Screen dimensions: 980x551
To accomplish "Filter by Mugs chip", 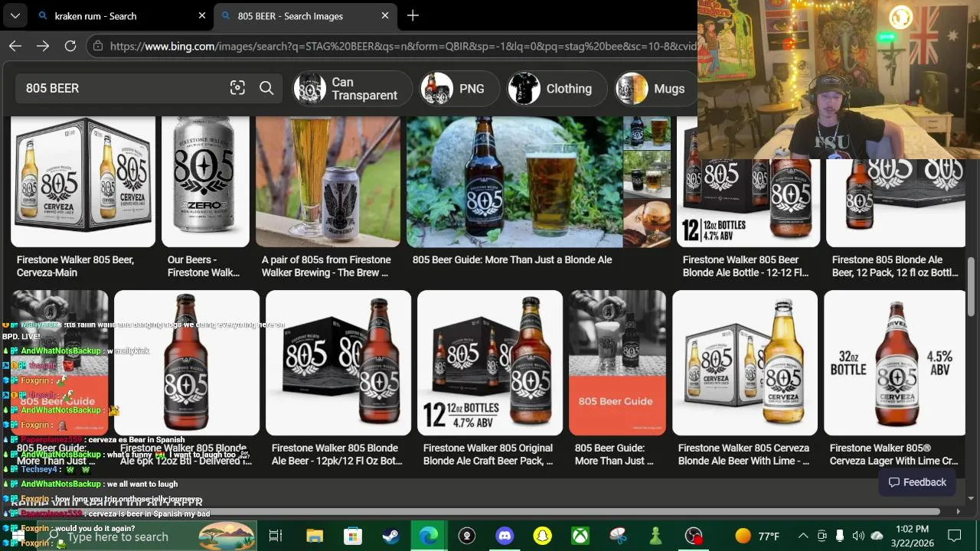I will coord(656,89).
